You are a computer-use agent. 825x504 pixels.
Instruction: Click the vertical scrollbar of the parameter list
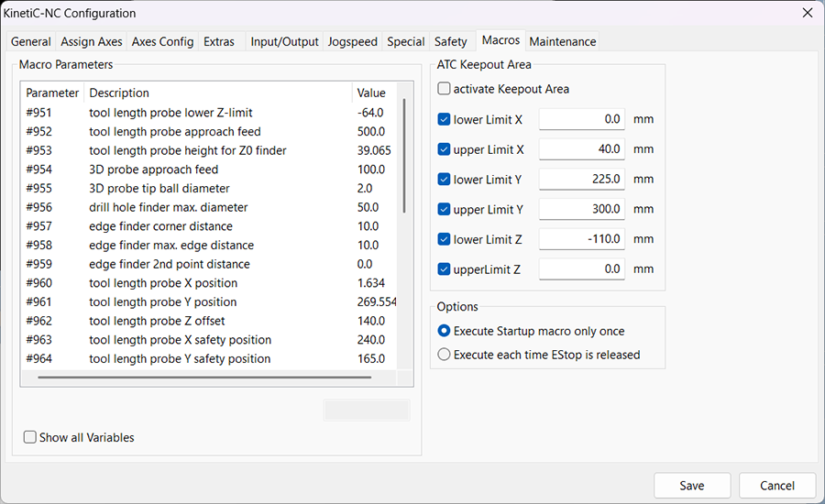coord(404,156)
